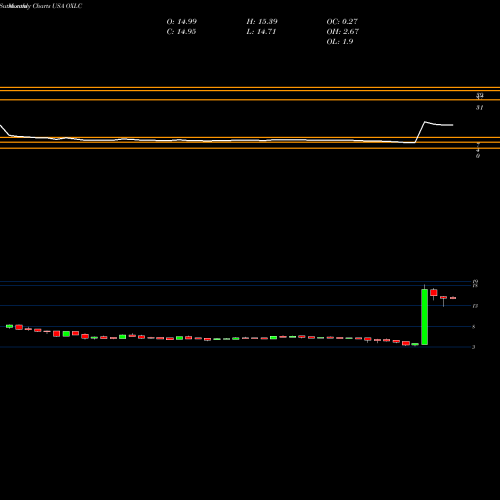Click the close price value C: 14.95

click(x=181, y=32)
